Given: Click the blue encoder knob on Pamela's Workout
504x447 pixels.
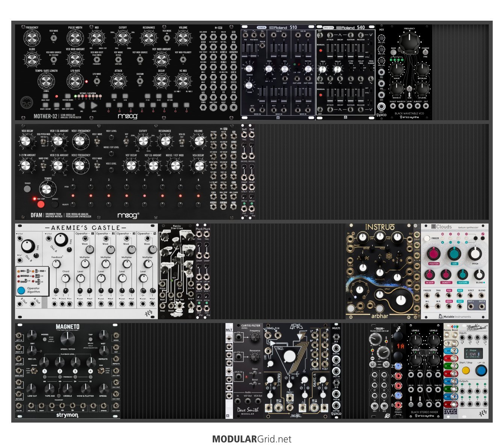Looking at the screenshot, I should click(x=481, y=370).
